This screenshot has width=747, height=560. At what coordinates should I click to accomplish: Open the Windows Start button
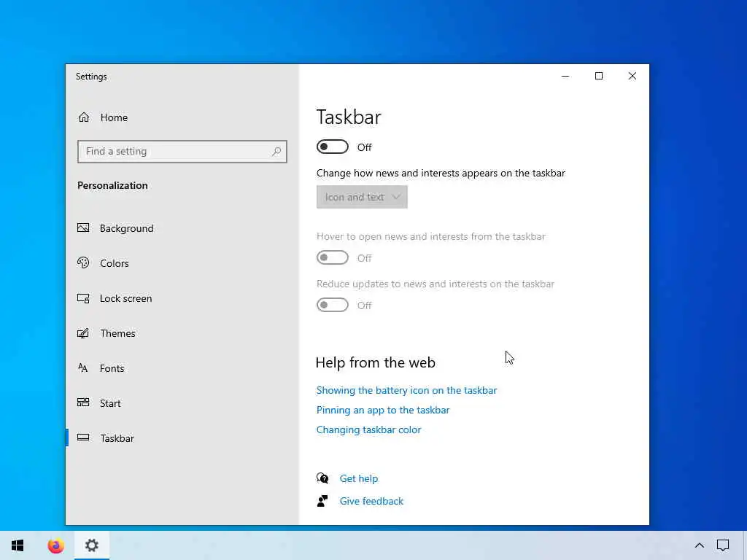tap(18, 545)
